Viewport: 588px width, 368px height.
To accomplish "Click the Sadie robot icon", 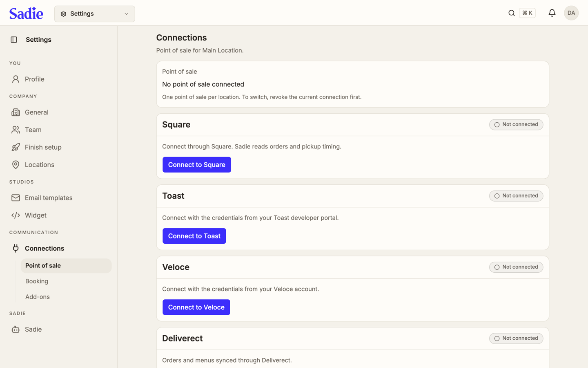I will click(x=16, y=330).
